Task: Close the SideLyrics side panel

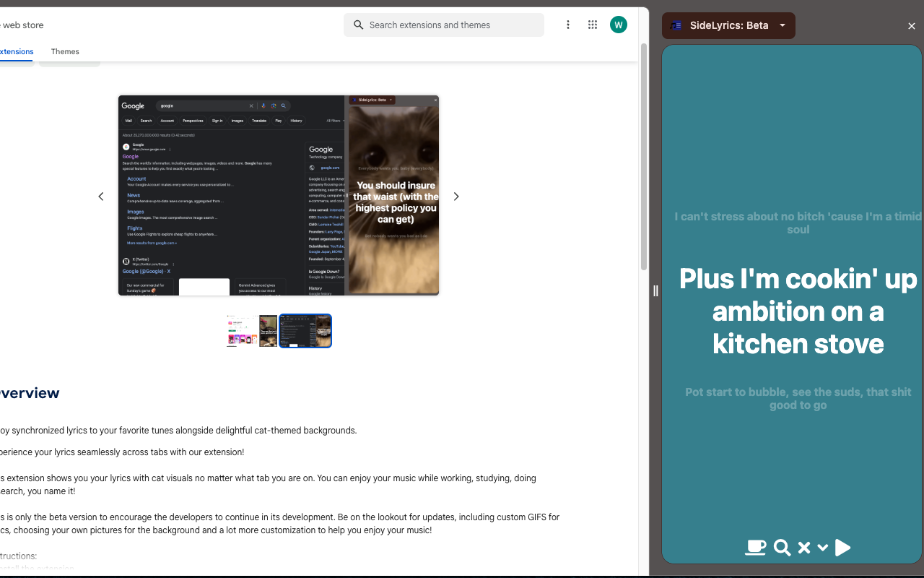Action: click(911, 26)
